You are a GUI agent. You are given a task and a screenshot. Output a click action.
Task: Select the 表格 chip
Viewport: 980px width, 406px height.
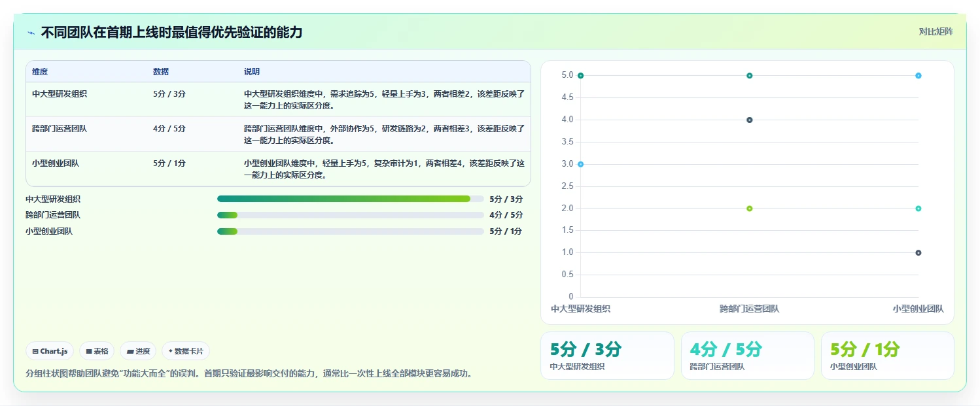coord(97,351)
